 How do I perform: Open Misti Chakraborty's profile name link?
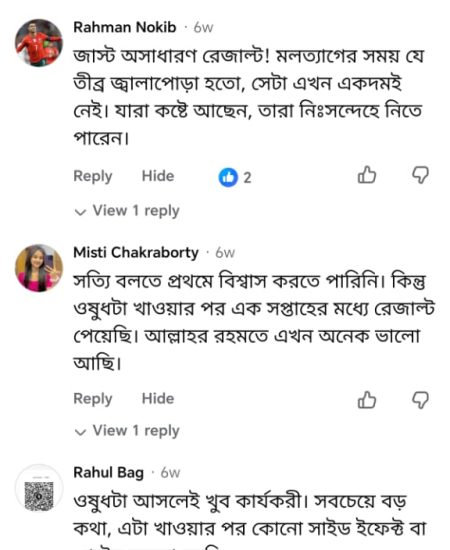tap(136, 253)
